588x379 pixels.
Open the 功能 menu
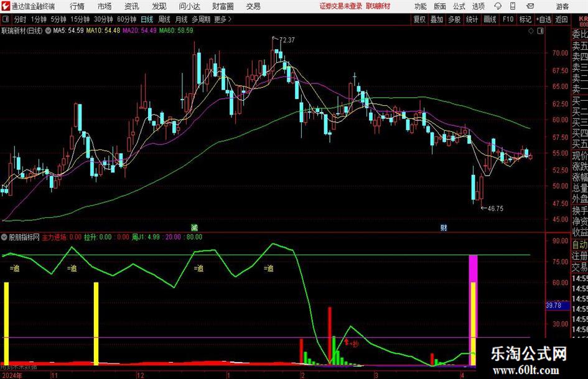[x=421, y=6]
